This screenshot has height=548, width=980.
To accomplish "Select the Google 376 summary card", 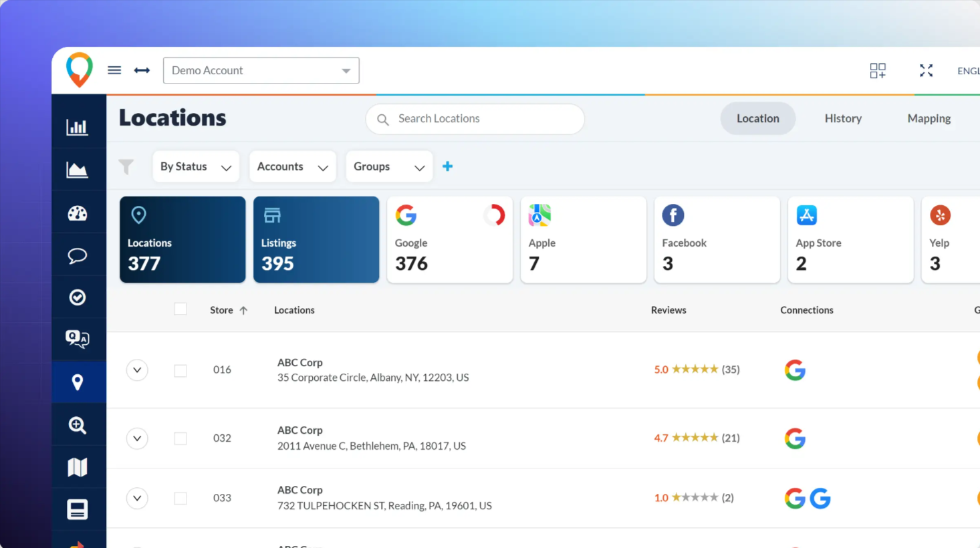I will coord(450,239).
